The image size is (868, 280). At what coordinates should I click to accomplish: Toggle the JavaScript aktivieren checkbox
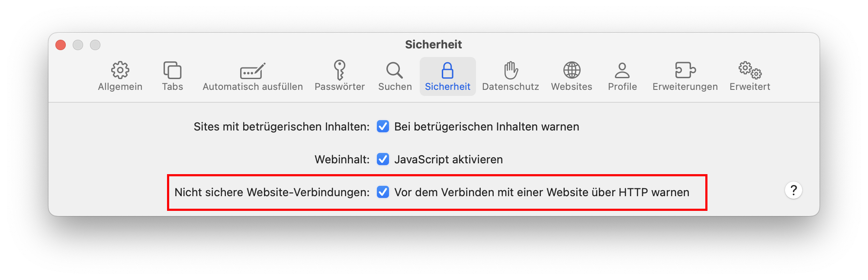coord(383,159)
